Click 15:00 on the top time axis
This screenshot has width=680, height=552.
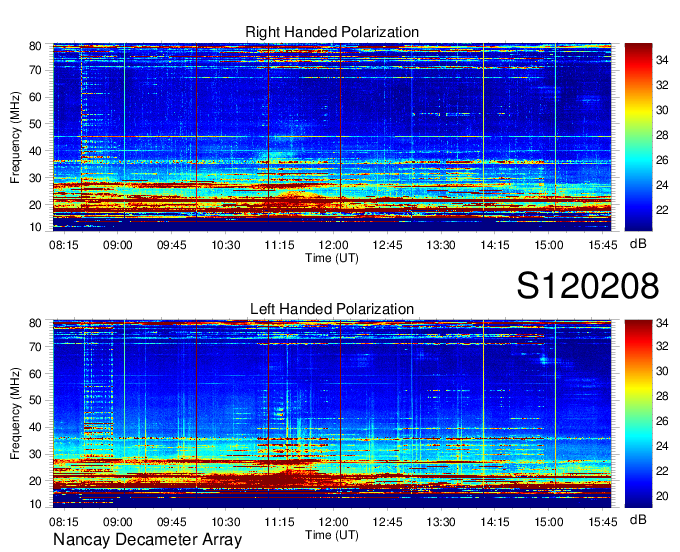tap(549, 245)
